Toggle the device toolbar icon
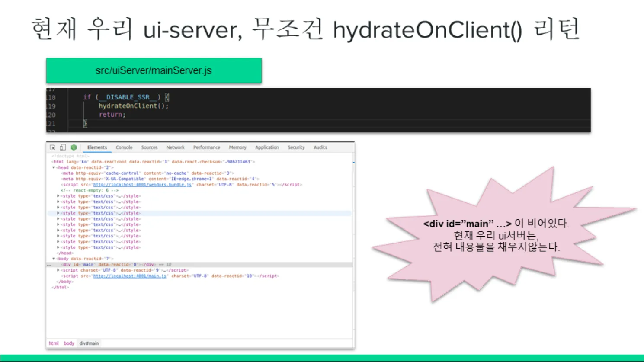Screen dimensions: 644x362 click(63, 147)
